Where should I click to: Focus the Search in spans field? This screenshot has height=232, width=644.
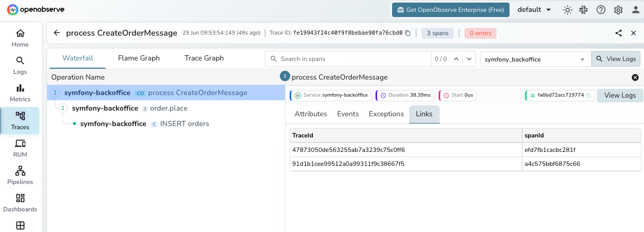click(348, 59)
